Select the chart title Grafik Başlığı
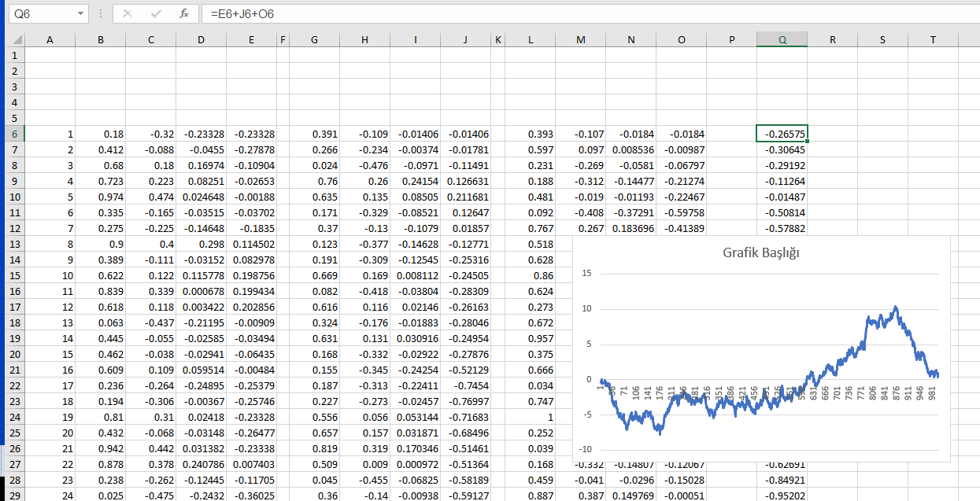 tap(760, 253)
